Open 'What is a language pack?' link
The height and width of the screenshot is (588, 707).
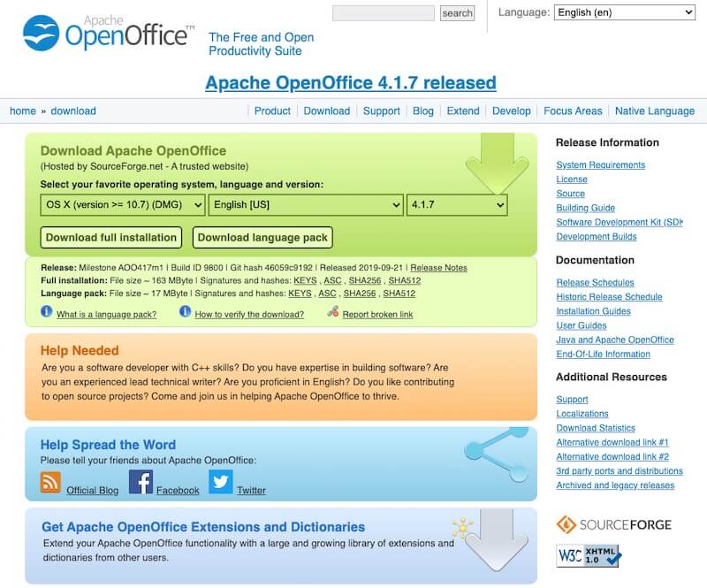106,315
